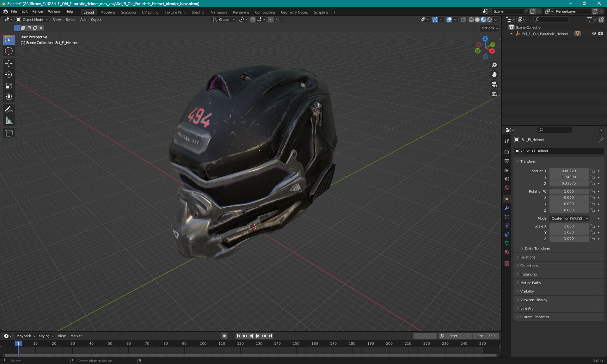607x364 pixels.
Task: Toggle camera view icon
Action: (x=494, y=84)
